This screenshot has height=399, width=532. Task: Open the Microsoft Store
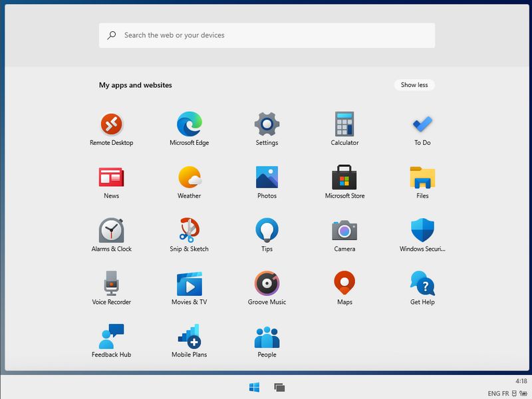[344, 182]
